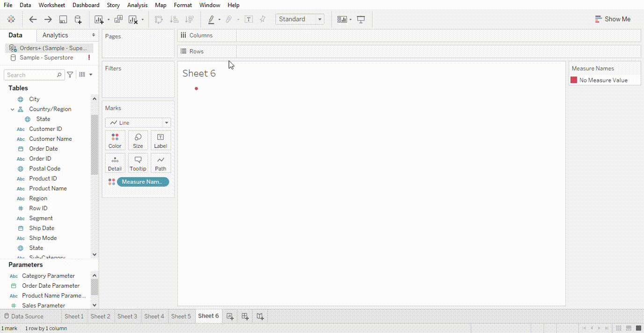The height and width of the screenshot is (333, 644).
Task: Click the Save icon in toolbar
Action: tap(63, 19)
